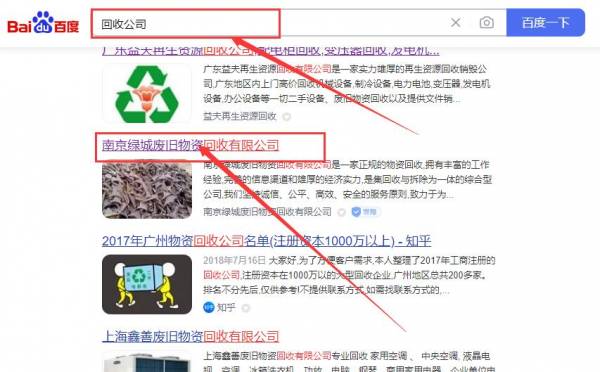The height and width of the screenshot is (372, 600).
Task: Click the blue shield 保障 badge
Action: (365, 212)
